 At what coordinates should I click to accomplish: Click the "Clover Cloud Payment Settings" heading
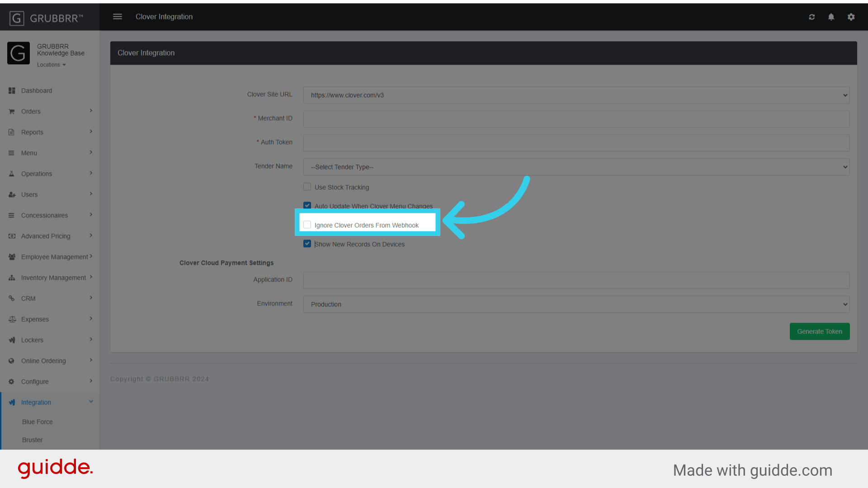[226, 263]
